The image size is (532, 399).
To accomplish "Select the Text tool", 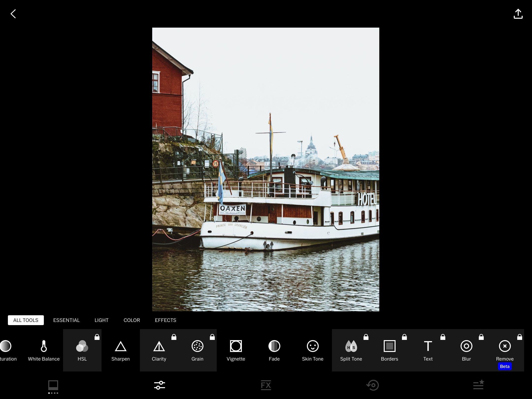I will 428,350.
